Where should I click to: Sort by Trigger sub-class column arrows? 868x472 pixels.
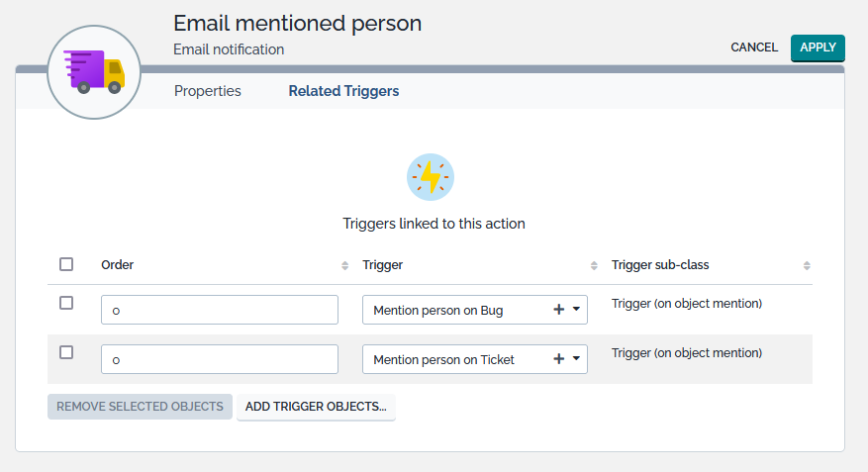click(x=807, y=265)
